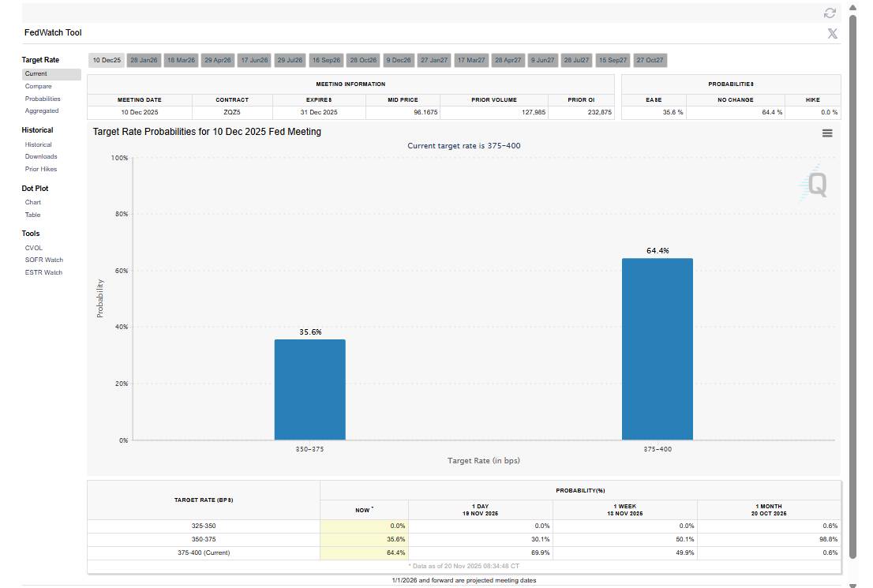Share via the X (Twitter) icon

832,33
